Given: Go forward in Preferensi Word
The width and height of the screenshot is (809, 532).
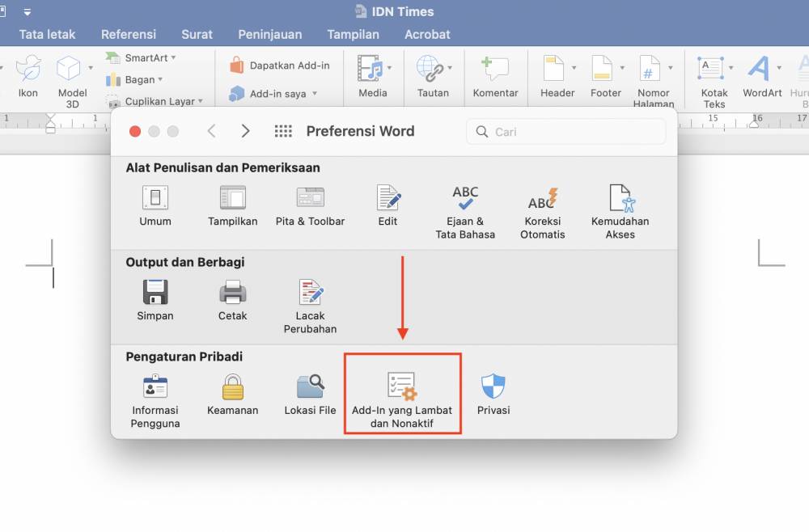Looking at the screenshot, I should tap(246, 131).
